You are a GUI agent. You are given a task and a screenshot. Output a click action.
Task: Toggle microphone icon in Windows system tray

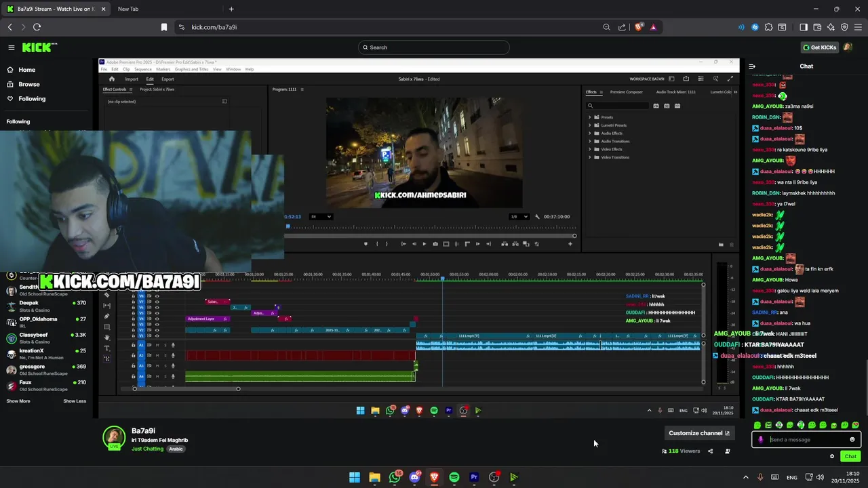(760, 477)
